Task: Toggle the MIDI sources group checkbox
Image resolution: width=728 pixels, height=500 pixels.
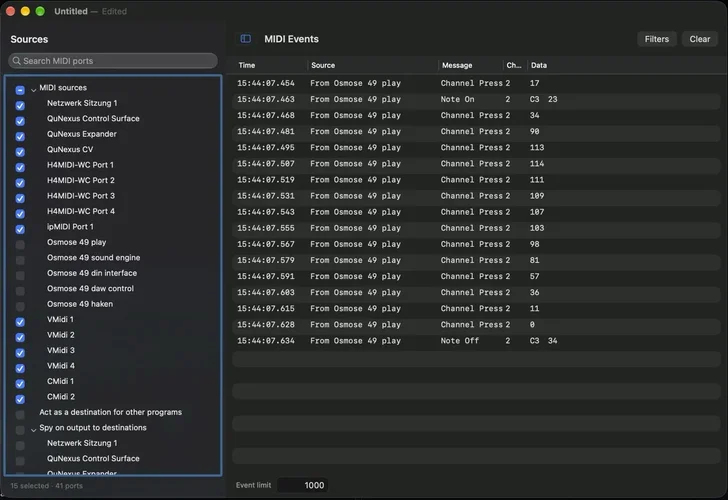Action: [x=20, y=90]
